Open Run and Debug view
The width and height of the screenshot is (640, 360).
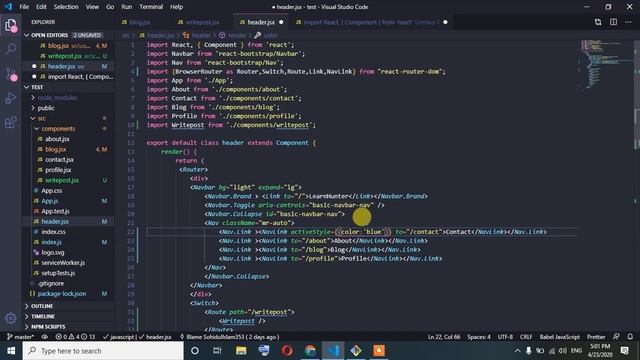[x=11, y=98]
